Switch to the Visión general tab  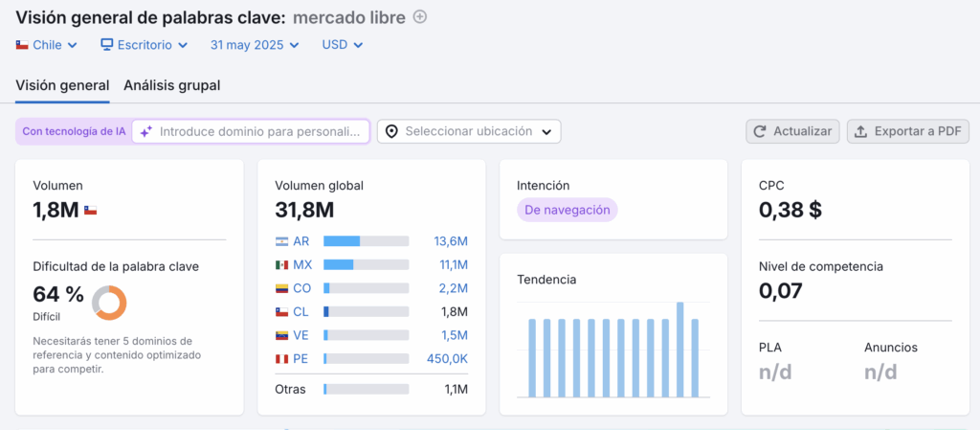(62, 85)
